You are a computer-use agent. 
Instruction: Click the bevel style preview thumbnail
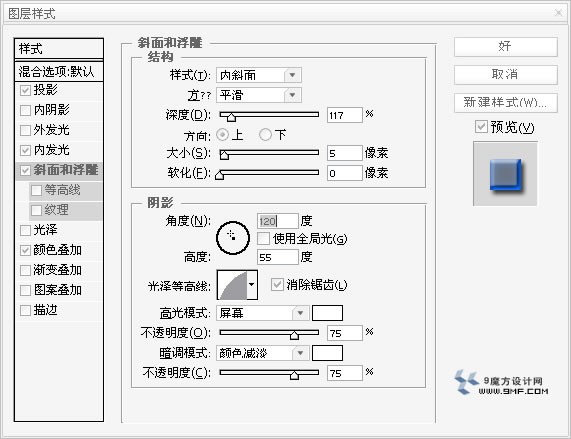[x=505, y=174]
